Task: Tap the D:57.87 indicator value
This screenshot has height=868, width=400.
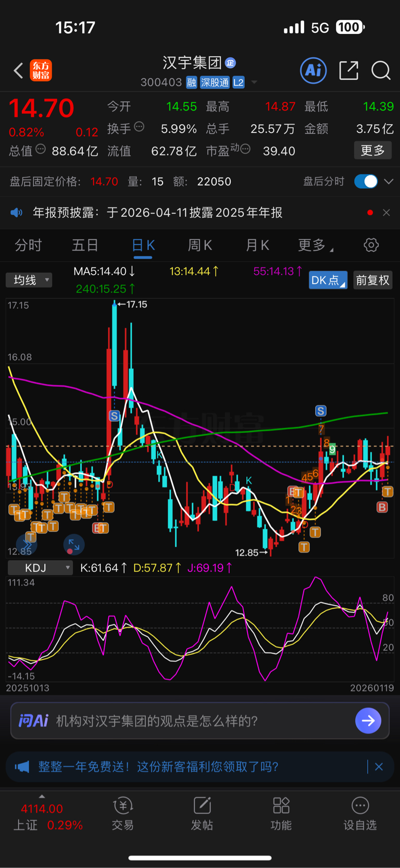Action: [x=157, y=568]
